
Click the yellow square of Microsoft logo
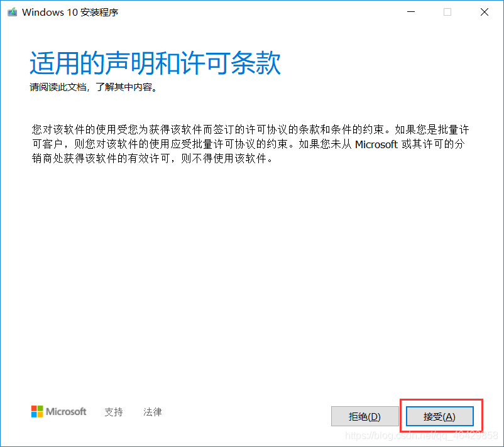(x=40, y=414)
